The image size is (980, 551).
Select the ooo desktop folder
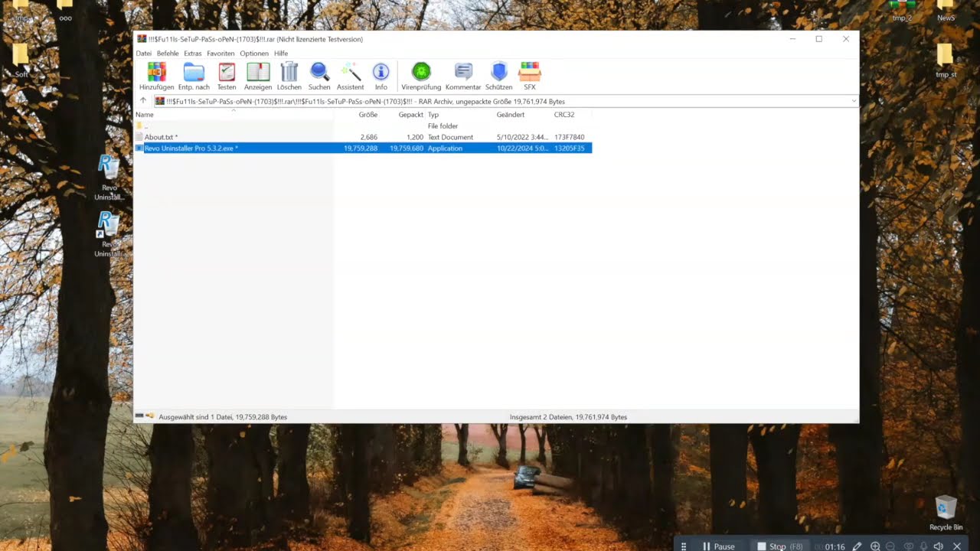pos(66,11)
